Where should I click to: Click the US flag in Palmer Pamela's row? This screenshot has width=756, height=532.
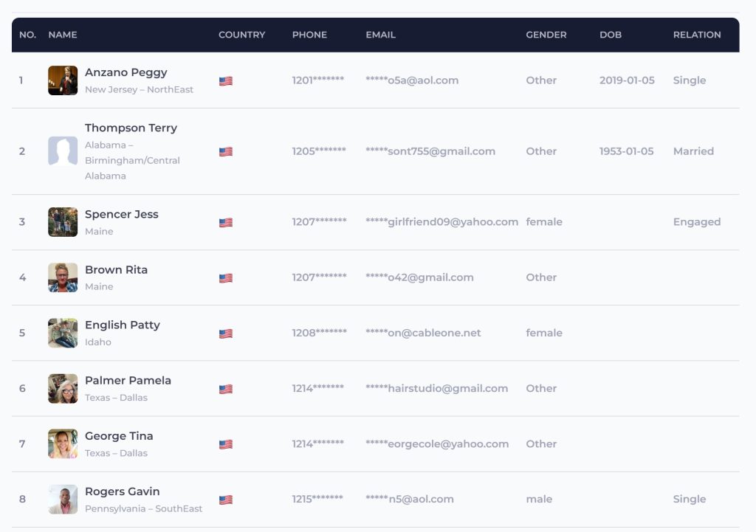(x=226, y=389)
